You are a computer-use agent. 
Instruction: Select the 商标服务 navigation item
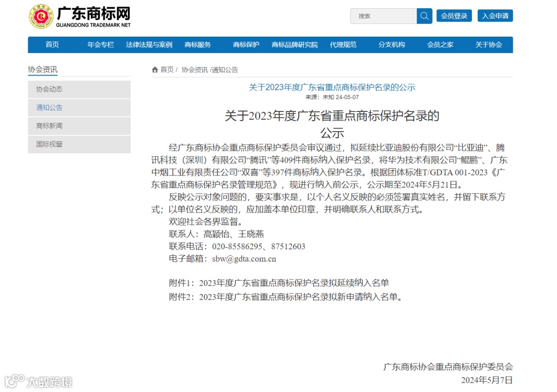pyautogui.click(x=198, y=45)
